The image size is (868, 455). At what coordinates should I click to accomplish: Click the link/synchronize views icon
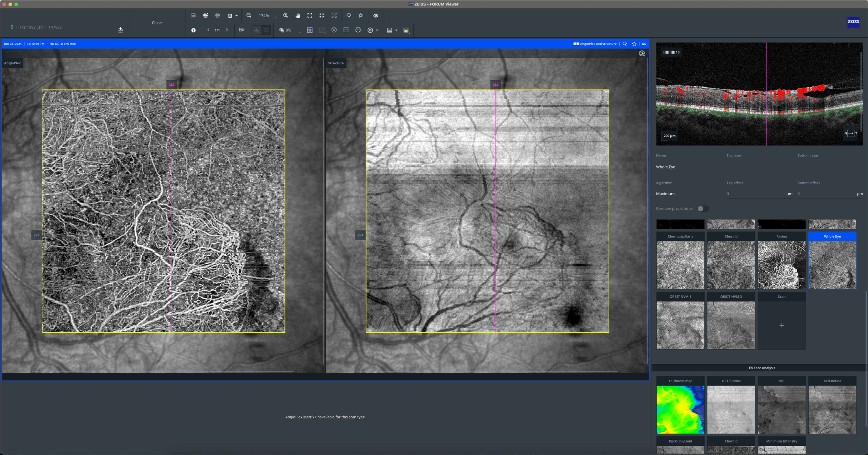(242, 30)
